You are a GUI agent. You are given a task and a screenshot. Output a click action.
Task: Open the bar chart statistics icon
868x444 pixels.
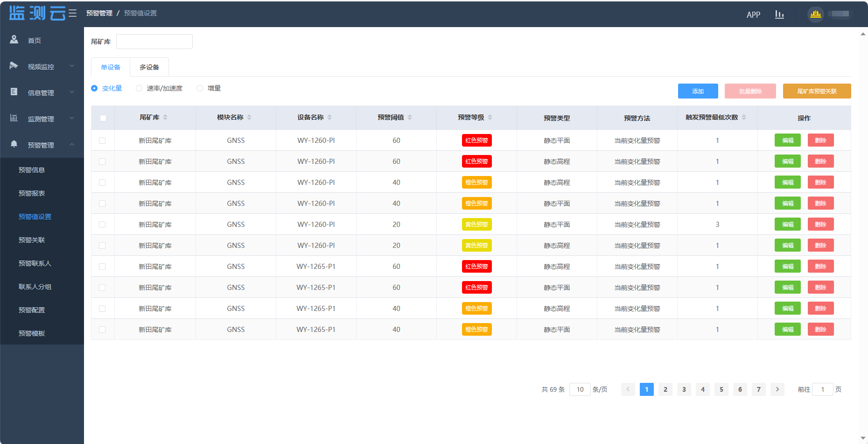click(x=779, y=14)
